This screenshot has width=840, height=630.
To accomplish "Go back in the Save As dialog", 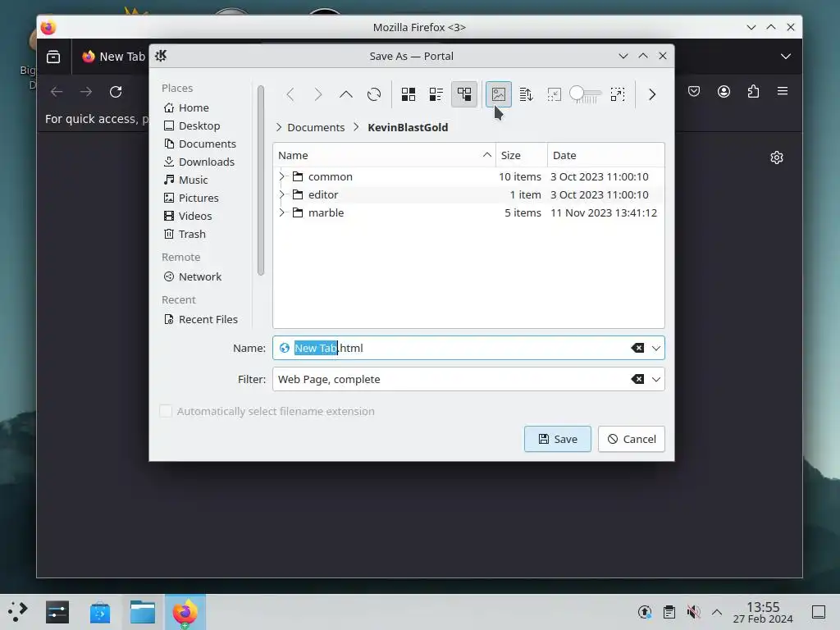I will pos(290,95).
